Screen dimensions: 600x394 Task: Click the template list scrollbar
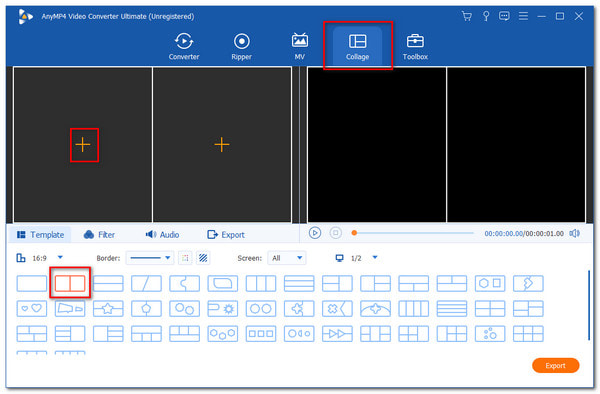click(589, 305)
